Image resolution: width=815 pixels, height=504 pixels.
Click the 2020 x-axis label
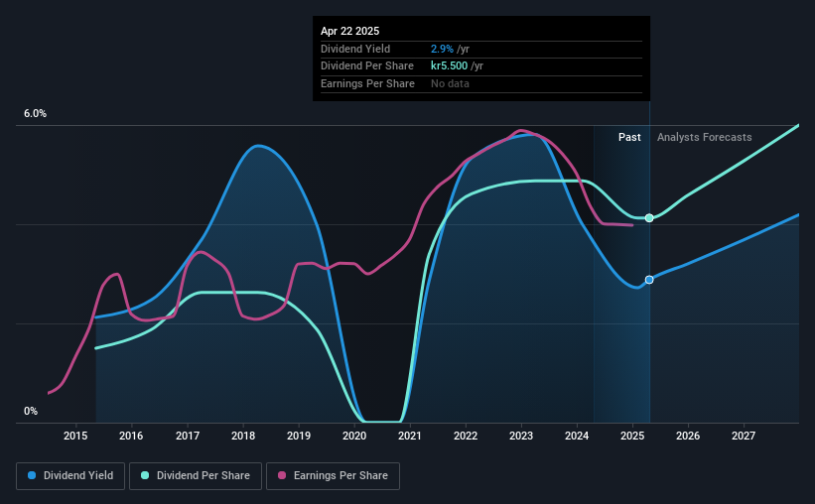354,436
